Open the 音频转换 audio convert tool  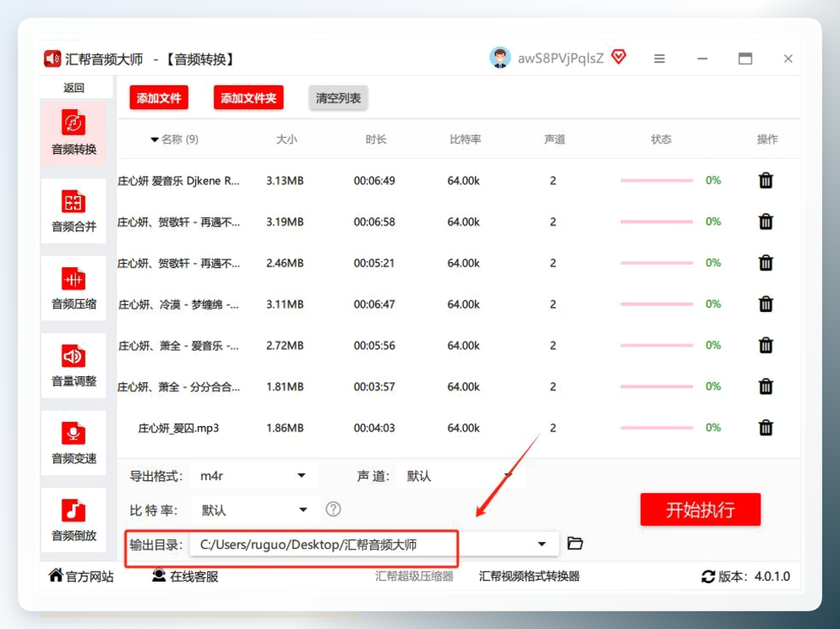[x=74, y=134]
